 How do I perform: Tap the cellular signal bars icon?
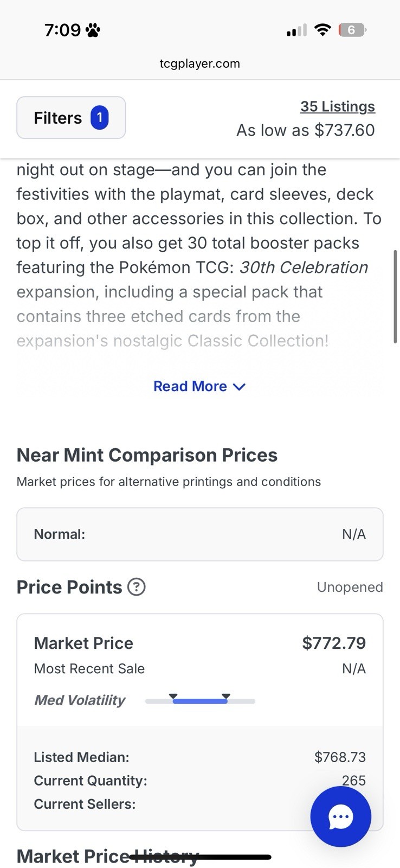296,30
